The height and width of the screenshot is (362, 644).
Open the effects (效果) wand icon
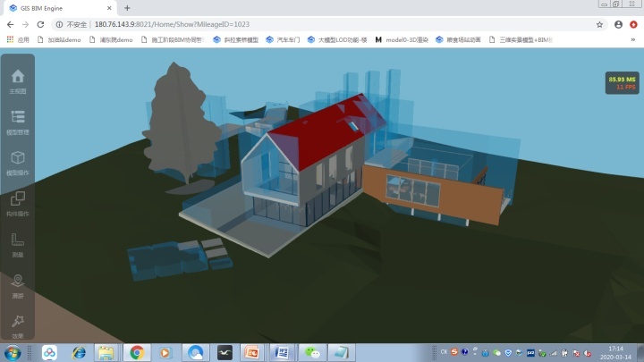point(18,327)
